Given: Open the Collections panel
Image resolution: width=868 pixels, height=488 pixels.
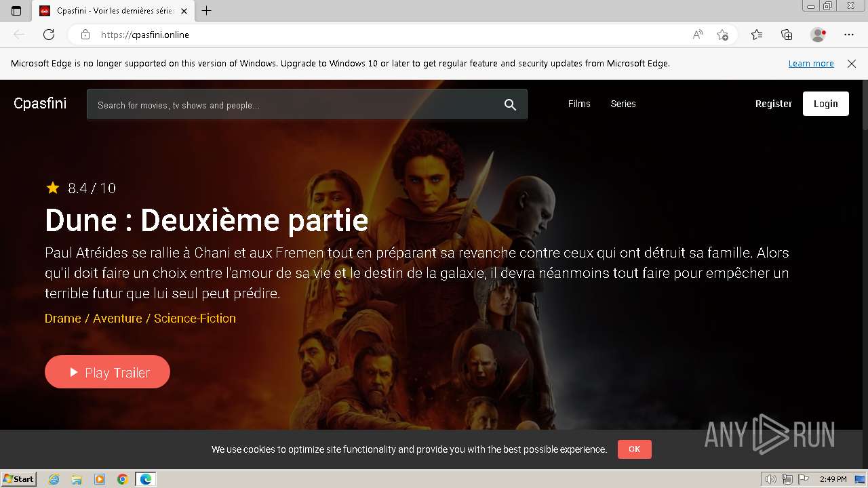Looking at the screenshot, I should tap(787, 35).
